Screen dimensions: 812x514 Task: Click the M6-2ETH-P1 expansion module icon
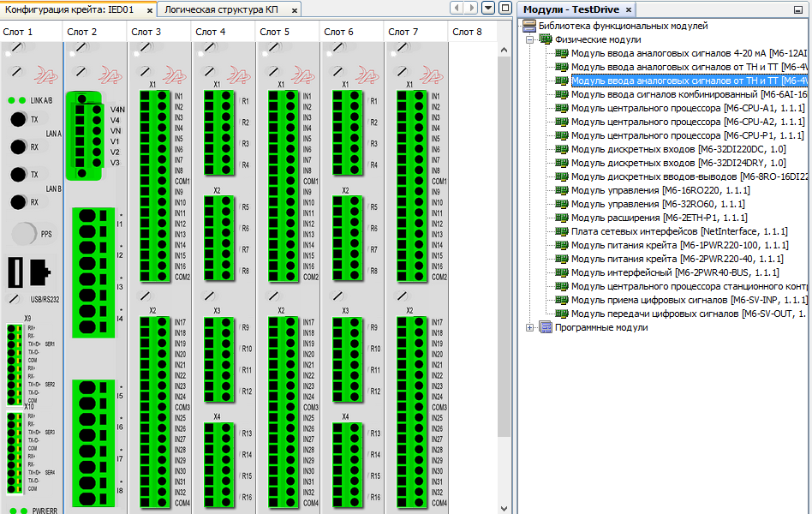tap(562, 218)
